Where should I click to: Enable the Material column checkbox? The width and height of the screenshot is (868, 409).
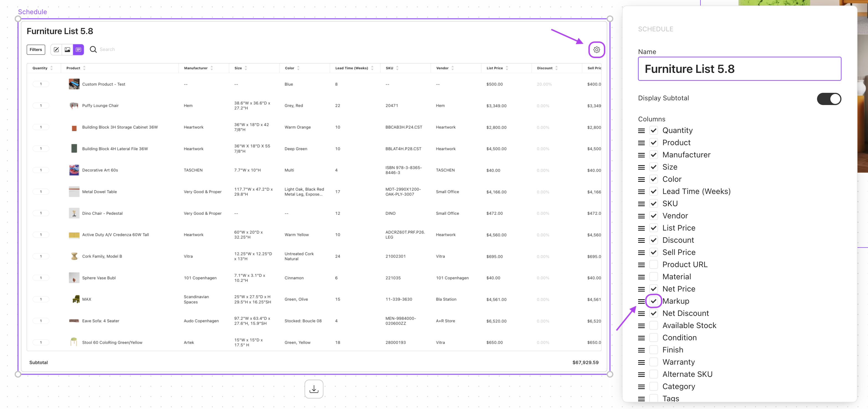(653, 277)
